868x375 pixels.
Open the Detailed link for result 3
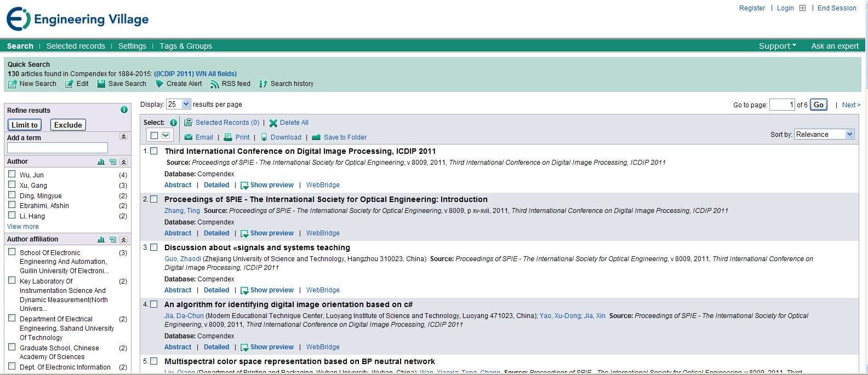click(216, 290)
